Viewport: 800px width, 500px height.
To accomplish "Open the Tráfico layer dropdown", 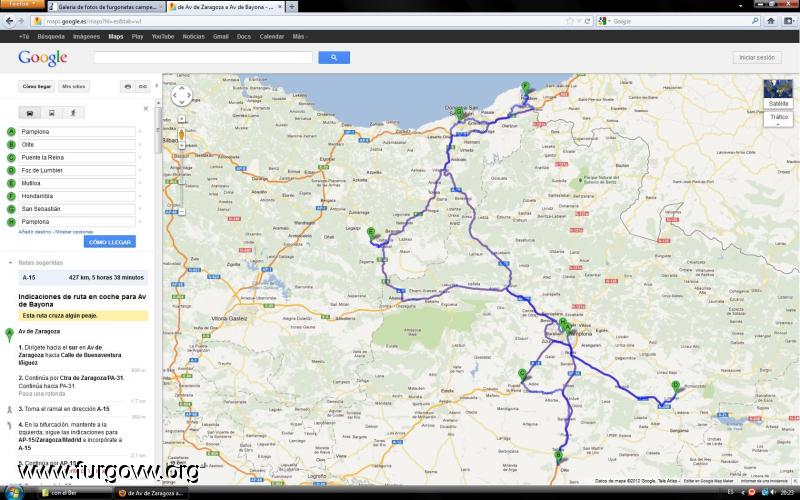I will click(x=779, y=119).
